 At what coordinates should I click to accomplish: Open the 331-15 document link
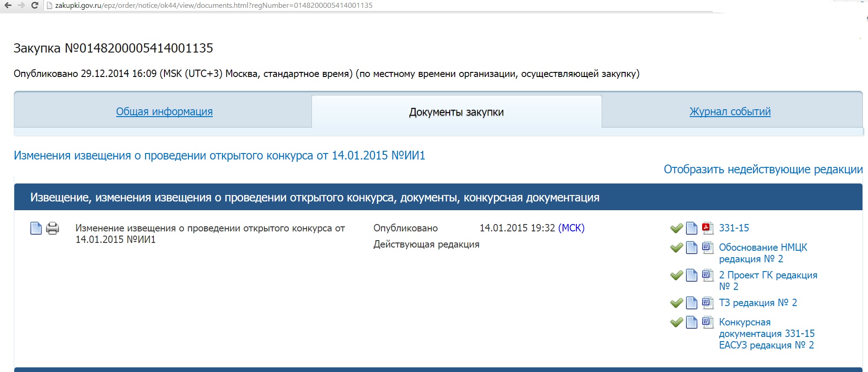coord(734,228)
